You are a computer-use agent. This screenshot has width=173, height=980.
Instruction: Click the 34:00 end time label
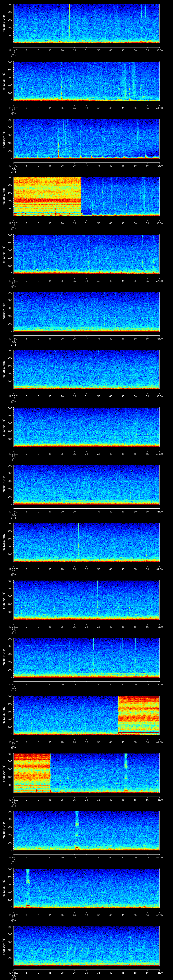point(160,281)
